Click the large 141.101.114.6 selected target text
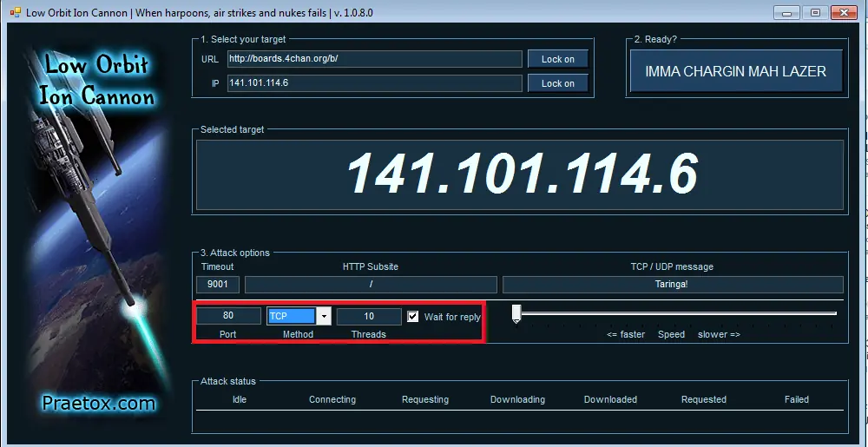The image size is (868, 447). tap(522, 174)
